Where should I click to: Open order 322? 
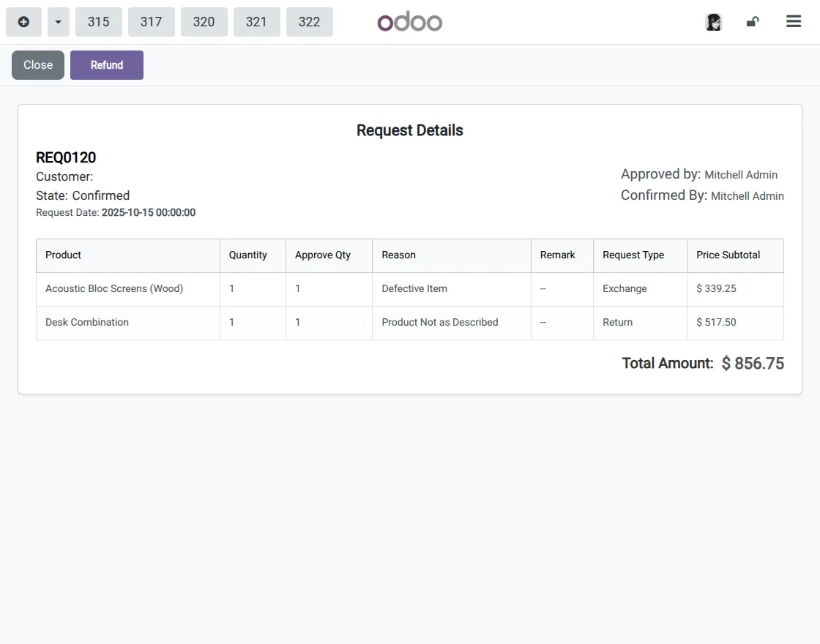tap(309, 21)
